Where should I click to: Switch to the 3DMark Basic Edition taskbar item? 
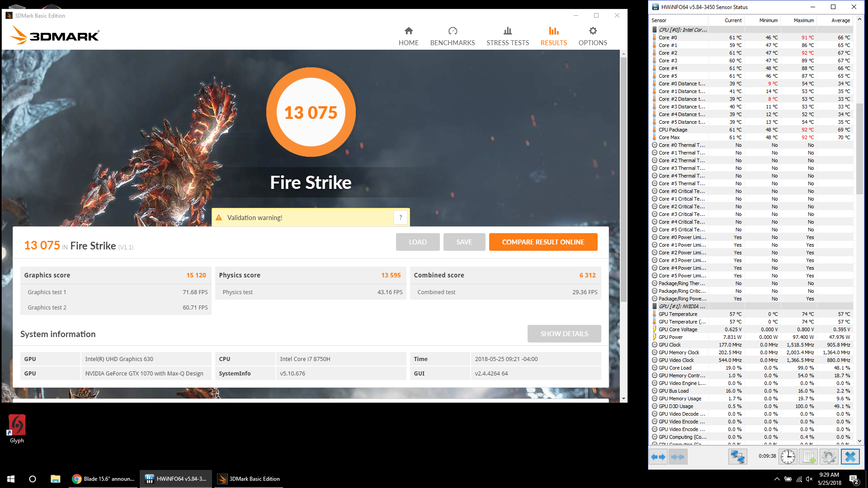(249, 479)
